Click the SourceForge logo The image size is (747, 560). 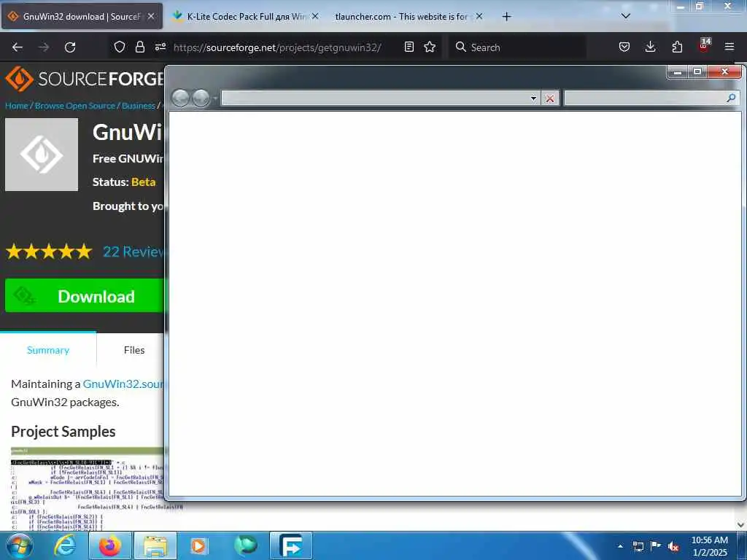point(84,79)
